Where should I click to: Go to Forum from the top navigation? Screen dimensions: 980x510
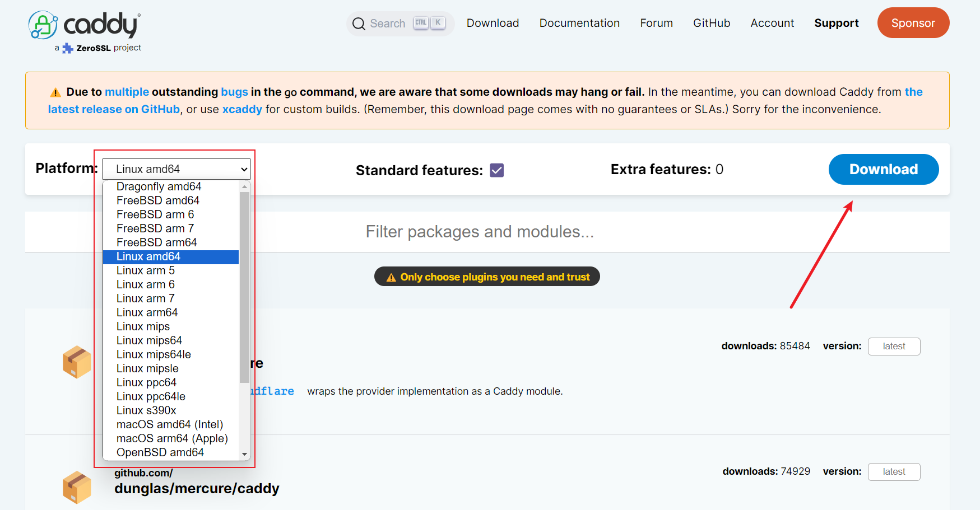point(656,23)
